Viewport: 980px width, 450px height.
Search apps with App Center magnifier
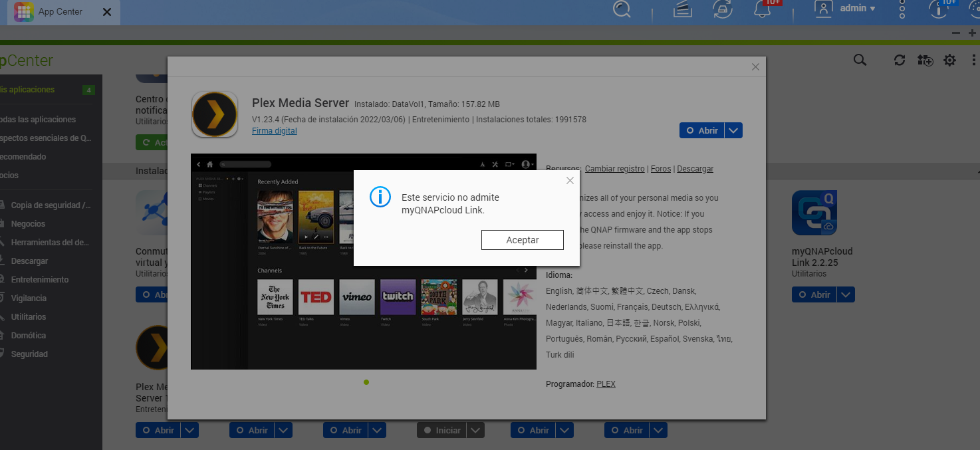pos(860,60)
